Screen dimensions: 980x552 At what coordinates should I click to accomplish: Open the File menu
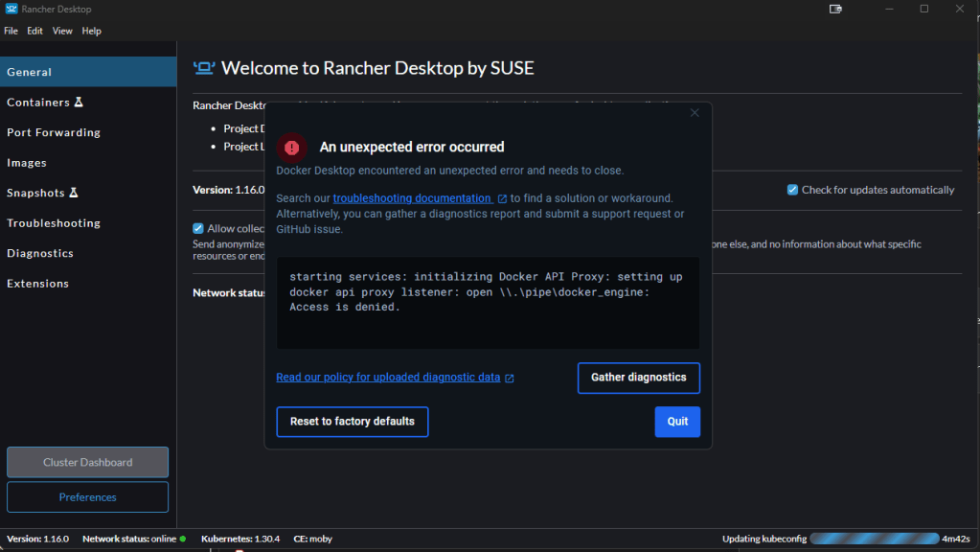click(11, 31)
